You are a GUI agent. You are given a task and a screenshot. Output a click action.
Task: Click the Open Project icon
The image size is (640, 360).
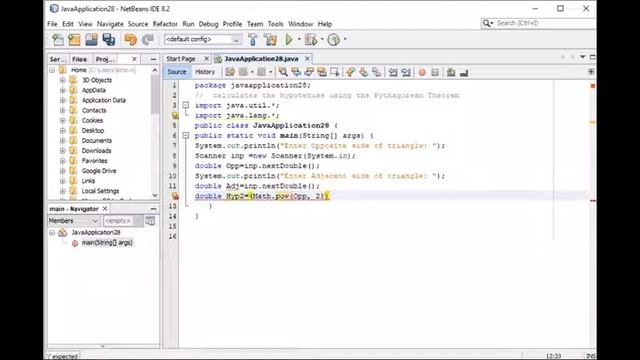pos(91,40)
